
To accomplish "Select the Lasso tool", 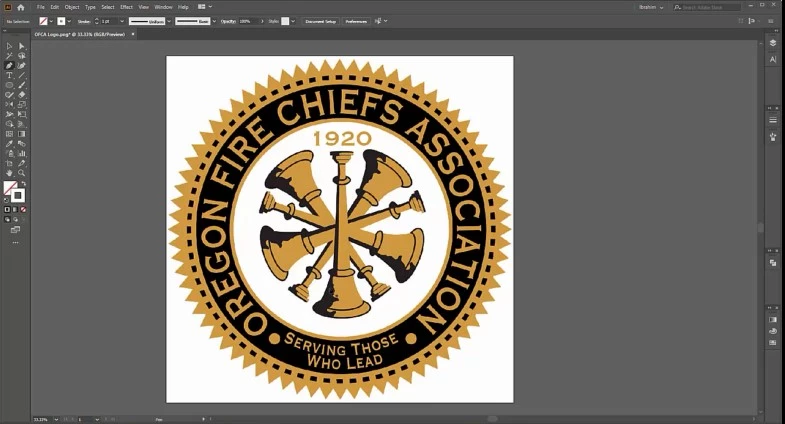I will tap(22, 56).
